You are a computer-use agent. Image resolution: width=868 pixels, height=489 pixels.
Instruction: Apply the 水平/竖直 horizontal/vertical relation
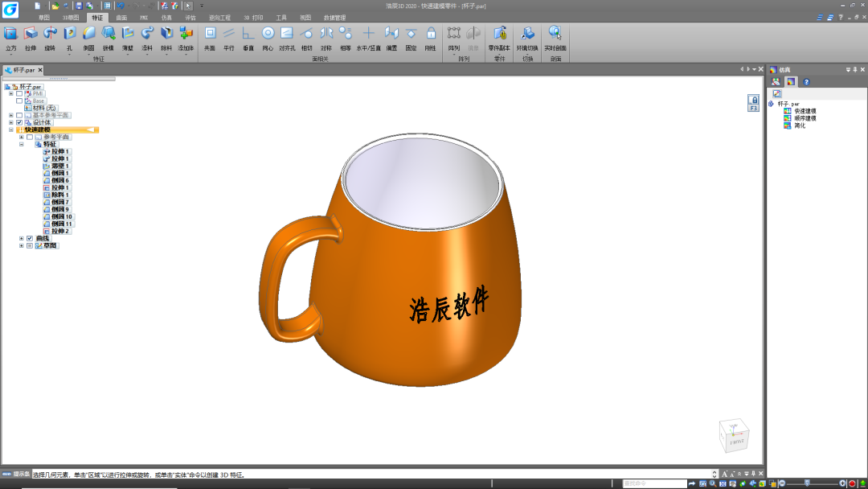point(369,39)
